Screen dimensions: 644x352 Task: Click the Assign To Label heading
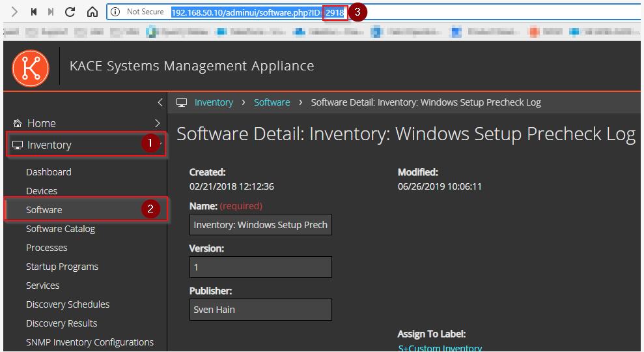coord(432,334)
